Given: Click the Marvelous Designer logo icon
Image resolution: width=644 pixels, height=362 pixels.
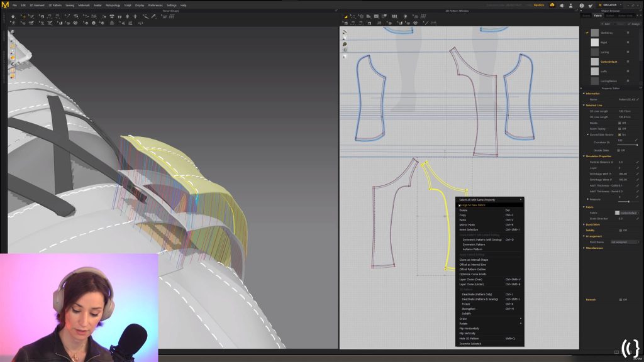Looking at the screenshot, I should [x=5, y=5].
